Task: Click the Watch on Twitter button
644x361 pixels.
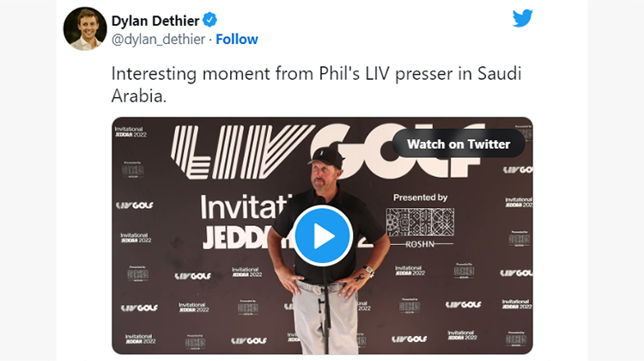Action: point(459,144)
